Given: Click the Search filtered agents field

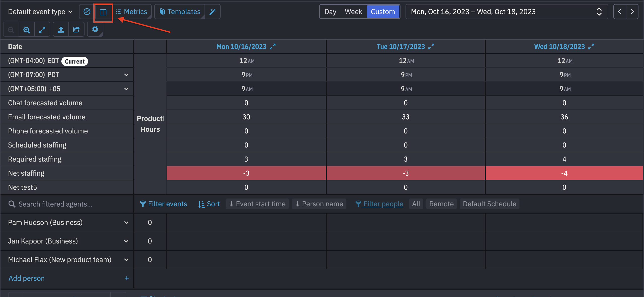Looking at the screenshot, I should coord(55,204).
